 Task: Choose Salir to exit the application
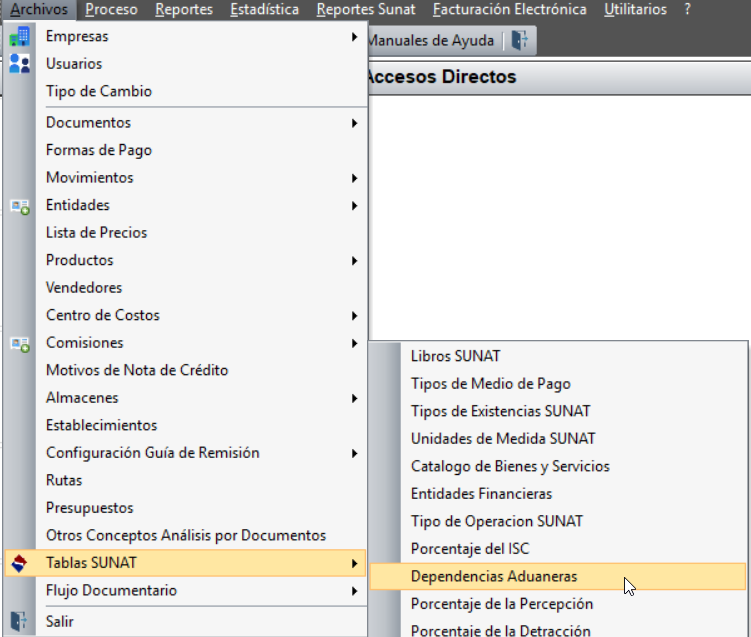tap(184, 622)
